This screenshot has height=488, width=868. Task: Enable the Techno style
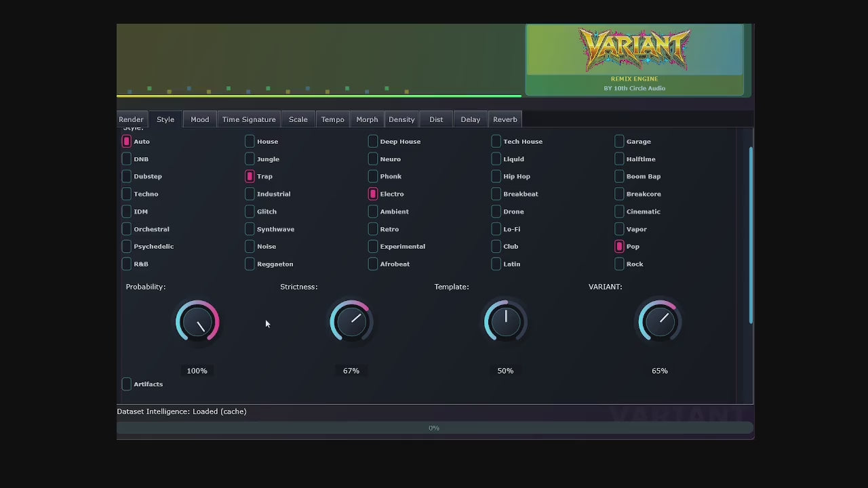[x=126, y=194]
